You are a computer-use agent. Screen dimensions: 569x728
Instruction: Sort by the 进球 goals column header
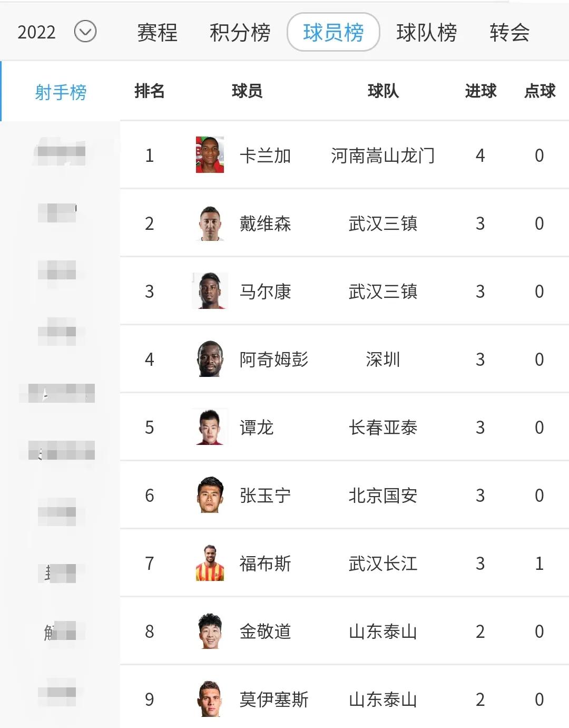(x=480, y=91)
